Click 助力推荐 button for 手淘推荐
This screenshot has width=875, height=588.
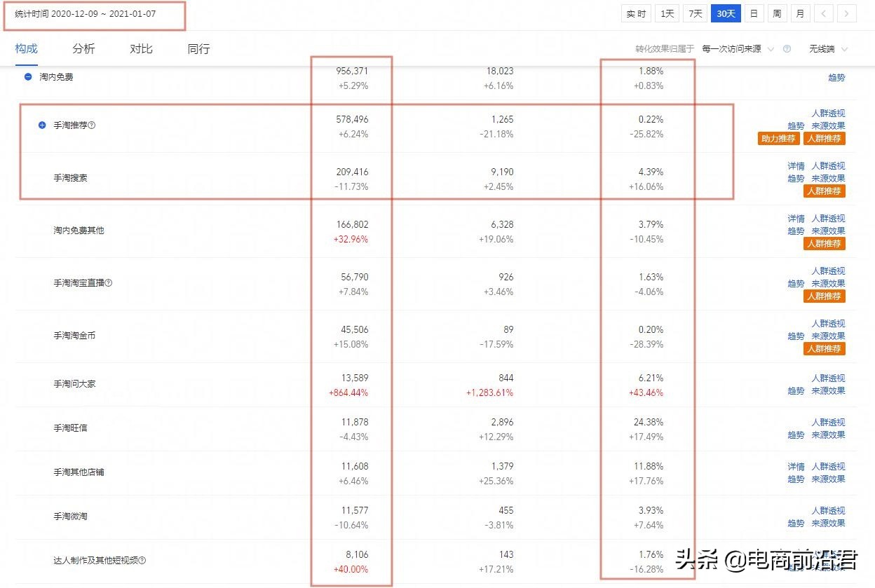tap(778, 139)
